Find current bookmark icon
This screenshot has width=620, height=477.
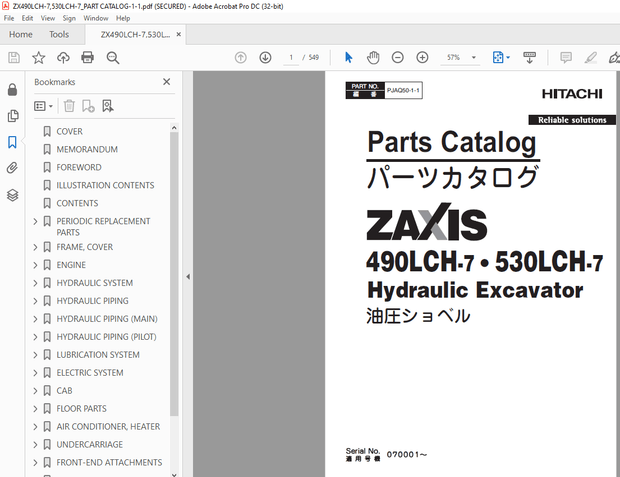pos(108,106)
